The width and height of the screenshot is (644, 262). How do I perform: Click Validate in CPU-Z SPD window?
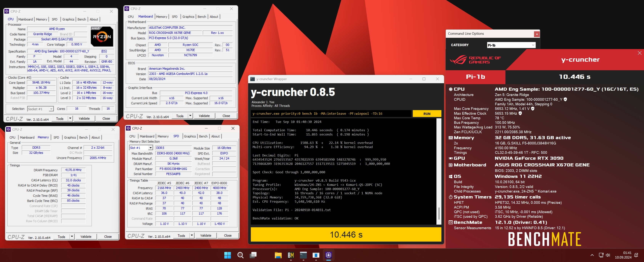tap(205, 235)
